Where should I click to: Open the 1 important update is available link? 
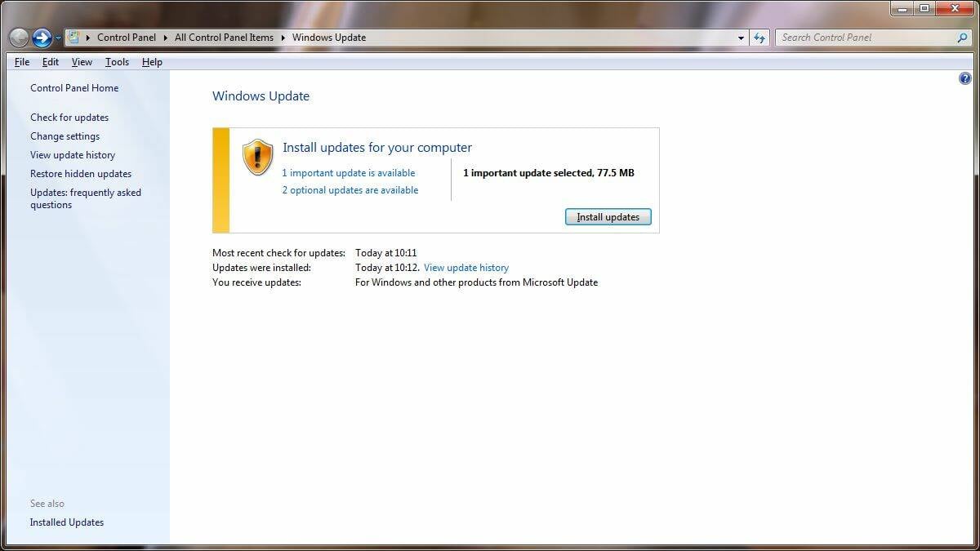click(x=349, y=173)
